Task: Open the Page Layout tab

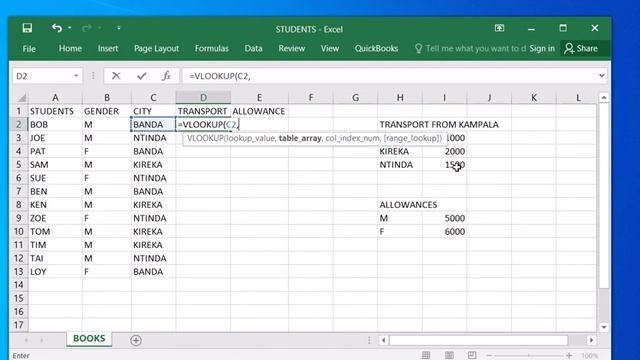Action: coord(156,49)
